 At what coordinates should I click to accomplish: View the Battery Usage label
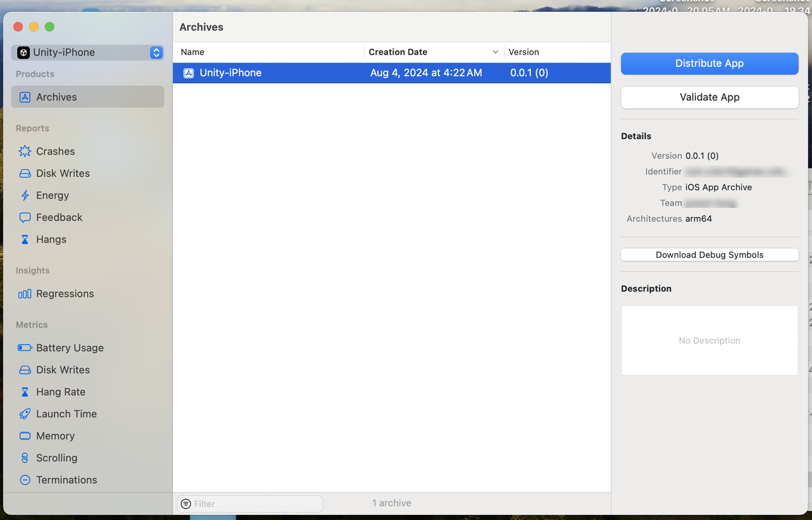[70, 348]
